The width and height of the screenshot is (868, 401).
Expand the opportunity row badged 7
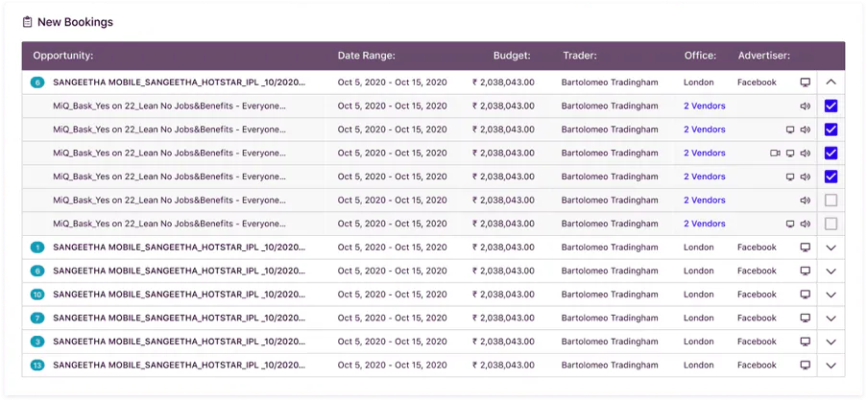point(831,318)
